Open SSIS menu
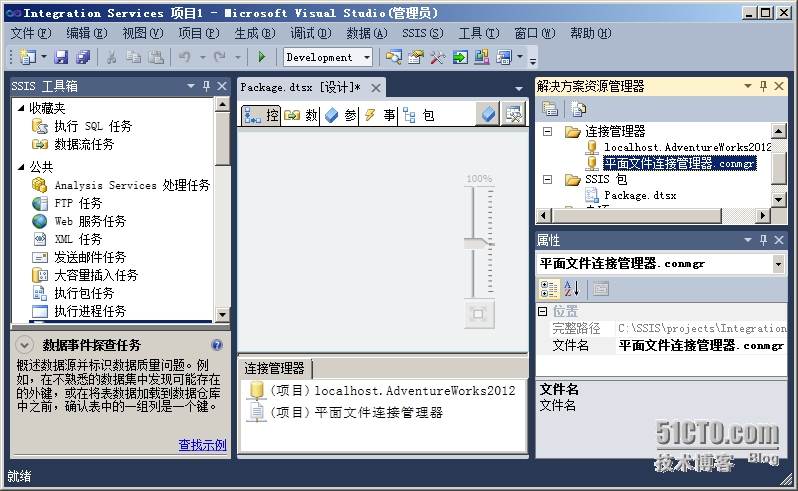 [422, 33]
